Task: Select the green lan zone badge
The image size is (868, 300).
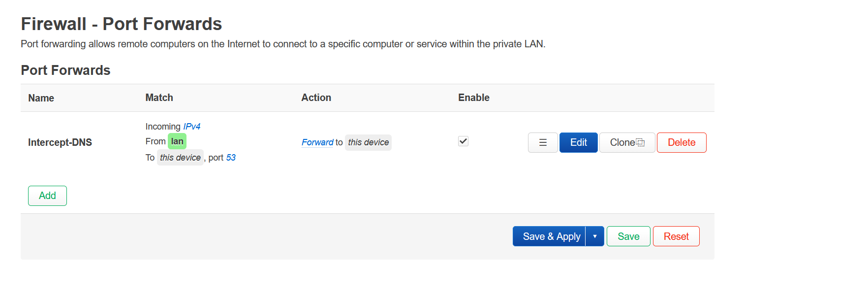Action: [x=177, y=141]
